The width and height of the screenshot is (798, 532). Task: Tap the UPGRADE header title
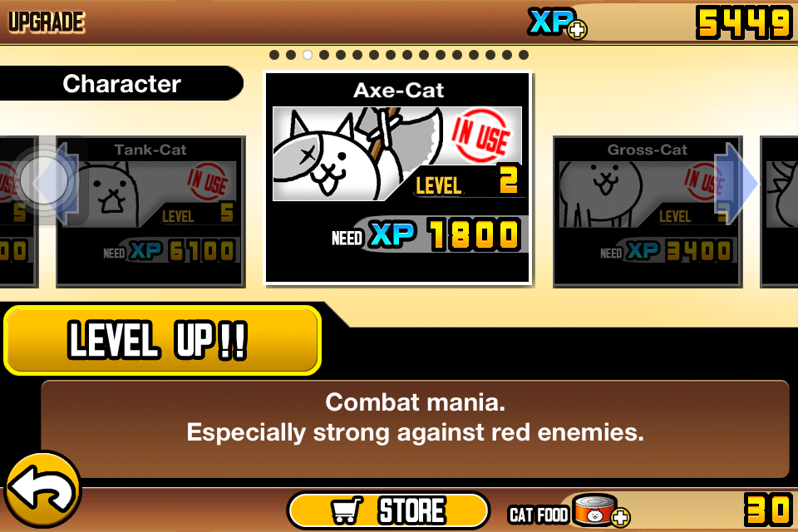tap(47, 22)
